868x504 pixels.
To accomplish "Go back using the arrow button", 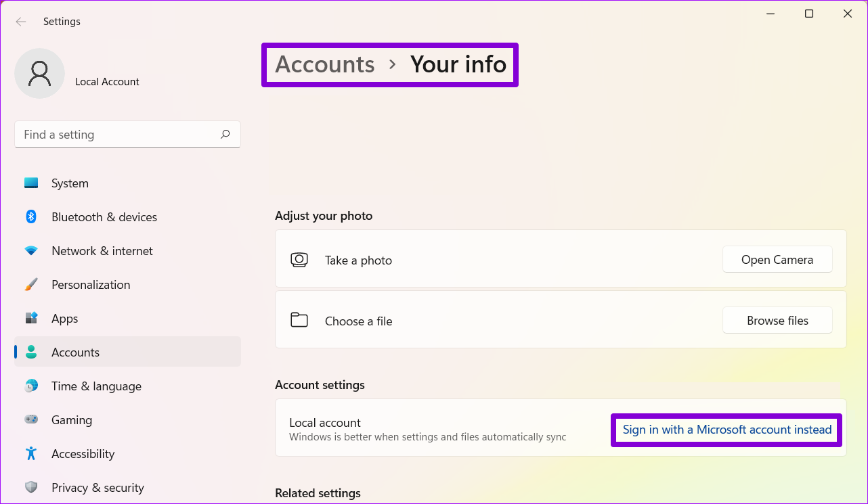I will [21, 21].
